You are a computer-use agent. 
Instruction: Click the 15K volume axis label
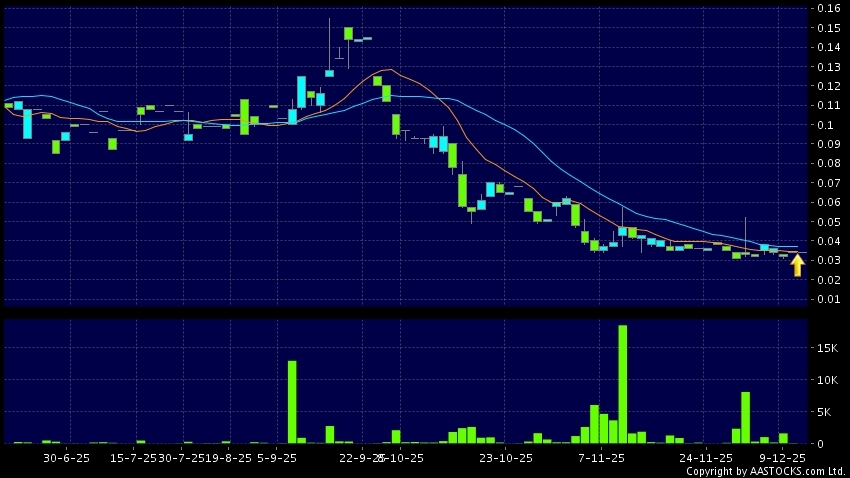tap(825, 348)
